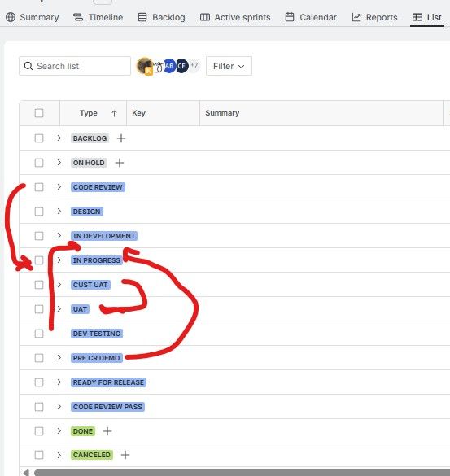Click the magnifier search icon
Image resolution: width=450 pixels, height=476 pixels.
(x=28, y=66)
